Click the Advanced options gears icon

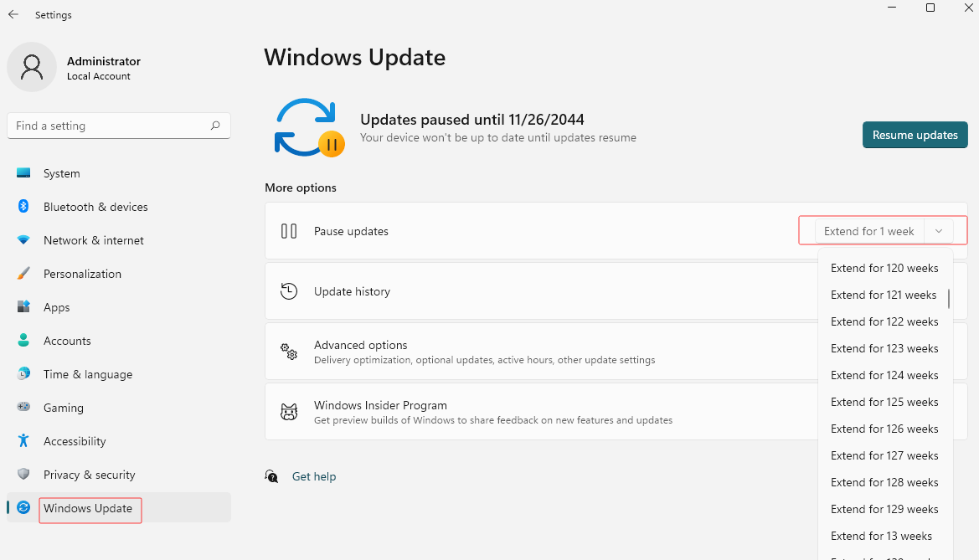288,352
